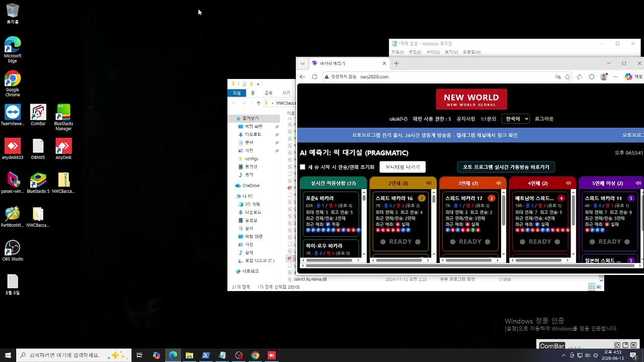Open the Recycle Bin desktop icon
This screenshot has height=362, width=644.
click(13, 14)
